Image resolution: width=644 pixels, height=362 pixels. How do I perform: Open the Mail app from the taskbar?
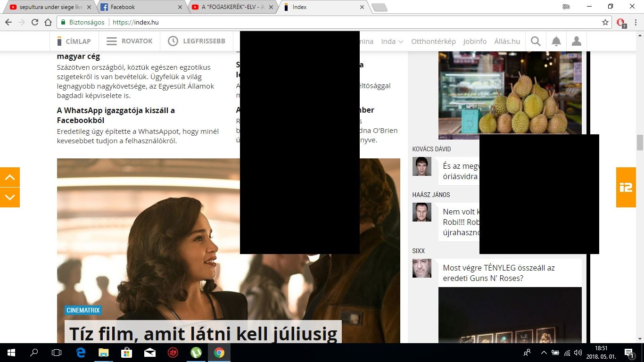[149, 353]
